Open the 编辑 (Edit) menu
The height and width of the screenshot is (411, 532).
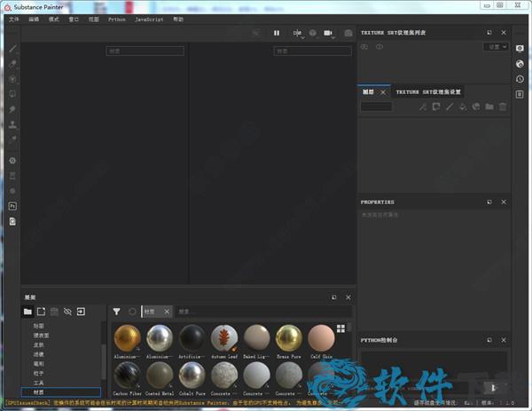(x=34, y=20)
